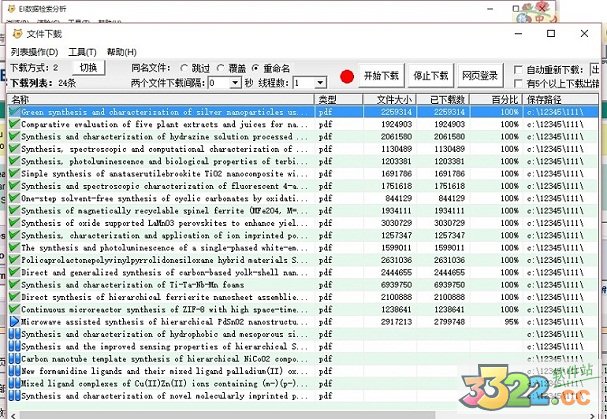Click green checkmark icon of Comparative evaluation row
The height and width of the screenshot is (419, 607).
[14, 124]
